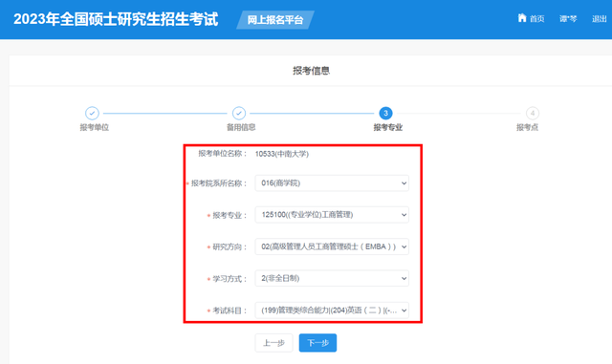Click the 下一步 next step button

(317, 343)
